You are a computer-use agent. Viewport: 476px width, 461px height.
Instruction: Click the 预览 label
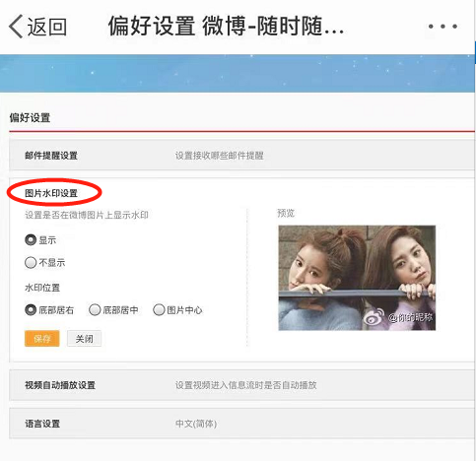coord(286,214)
